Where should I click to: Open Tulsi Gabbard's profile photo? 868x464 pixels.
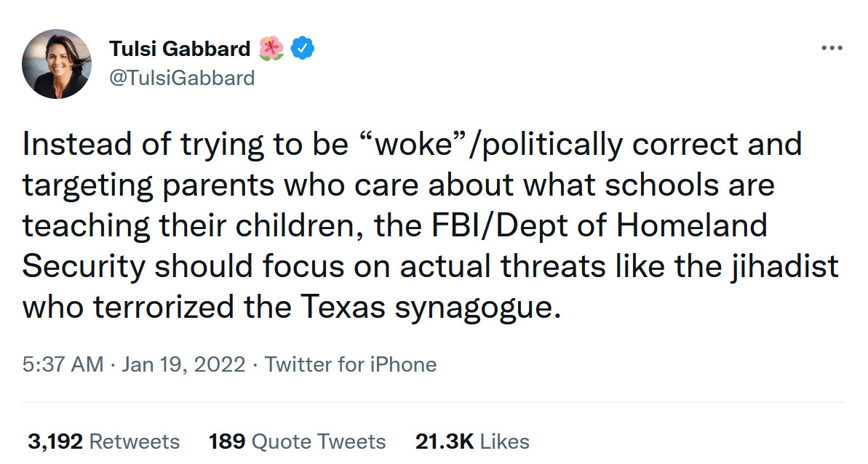[x=56, y=64]
